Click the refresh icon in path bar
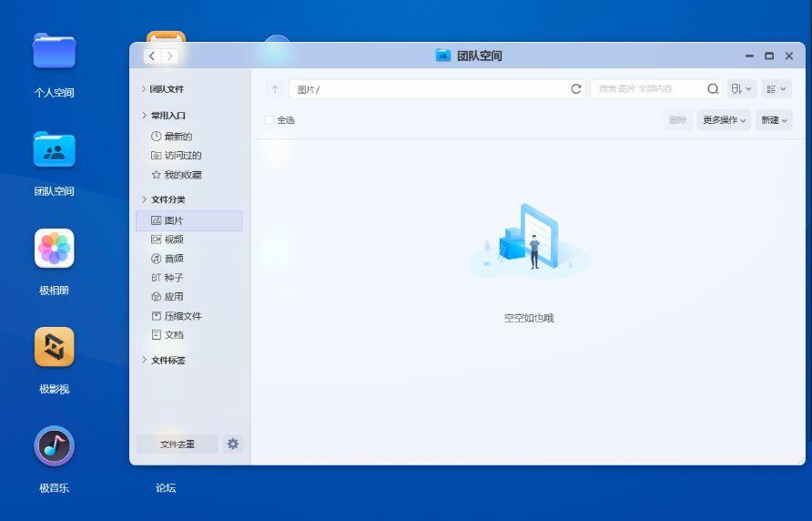The image size is (812, 521). [x=575, y=89]
